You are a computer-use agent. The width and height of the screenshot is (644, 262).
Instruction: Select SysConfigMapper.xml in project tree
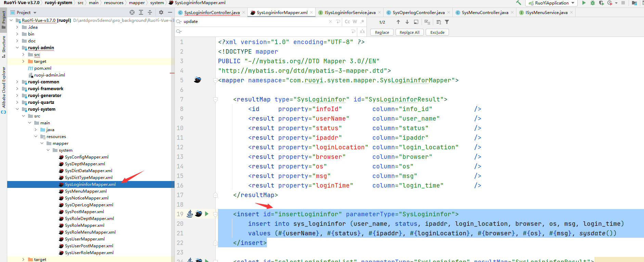tap(87, 157)
